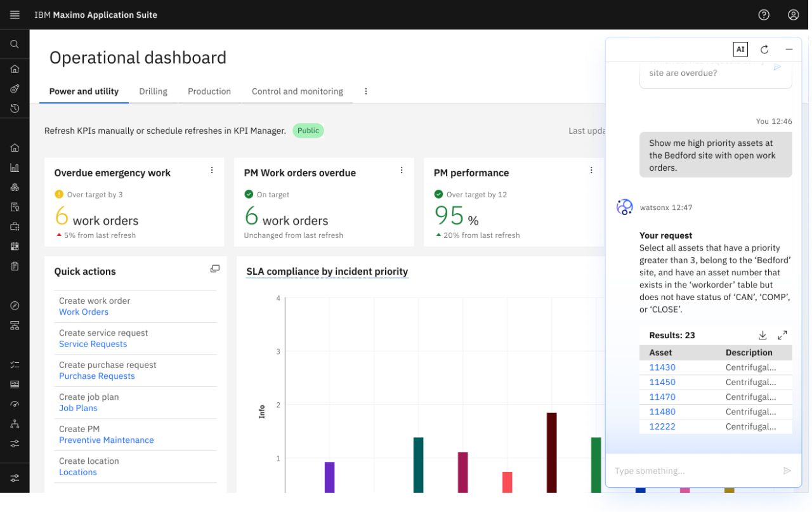Viewport: 812px width, 512px height.
Task: Click the 'Overdue emergency work' card title
Action: click(x=112, y=173)
